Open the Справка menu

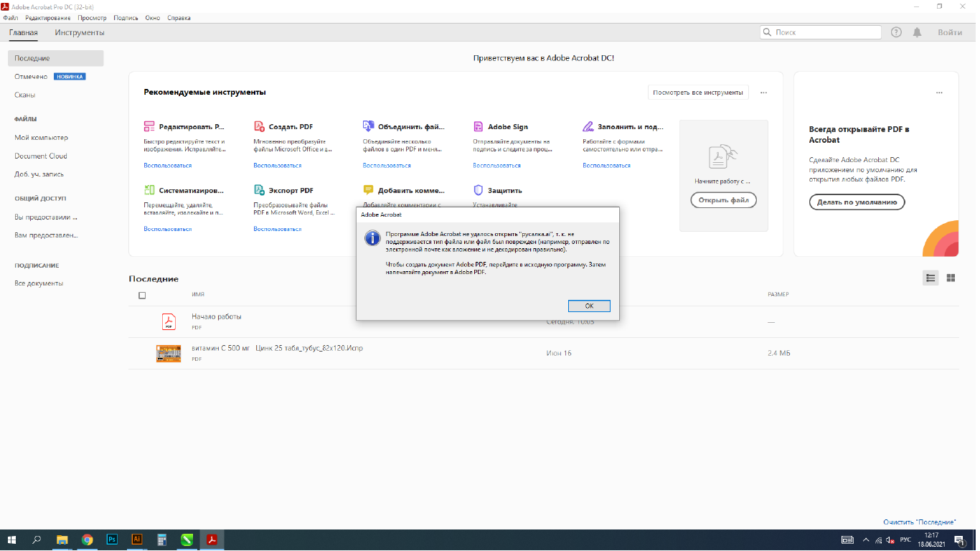coord(179,17)
